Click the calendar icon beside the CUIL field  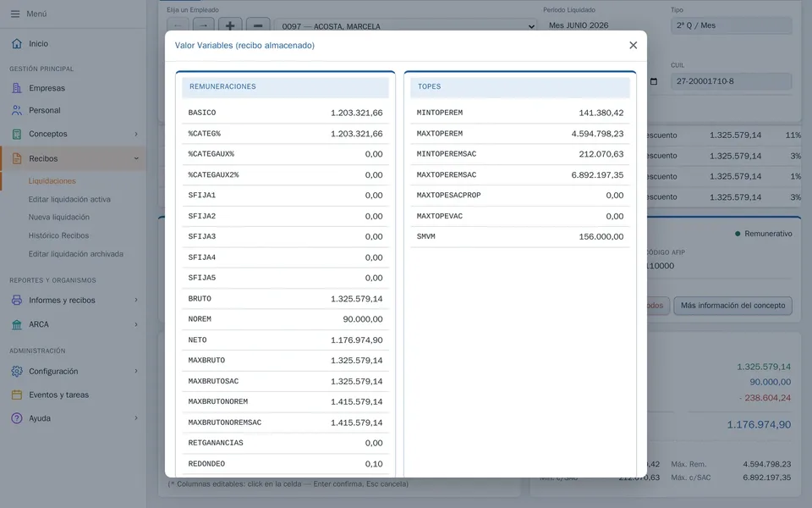(654, 81)
